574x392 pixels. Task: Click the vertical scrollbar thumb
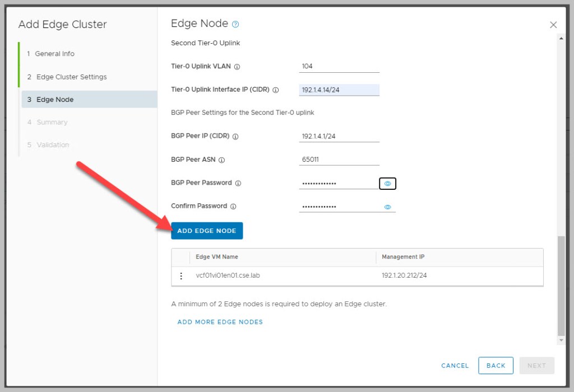[561, 284]
